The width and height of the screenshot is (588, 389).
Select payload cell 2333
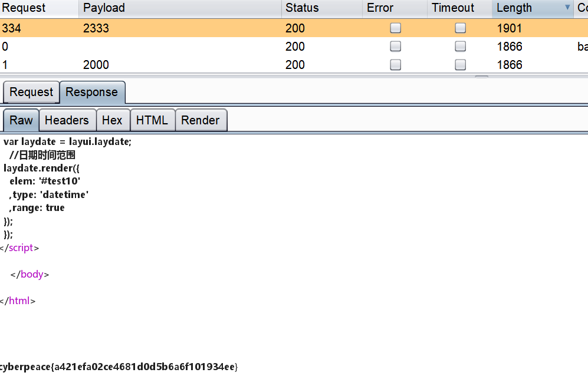96,28
